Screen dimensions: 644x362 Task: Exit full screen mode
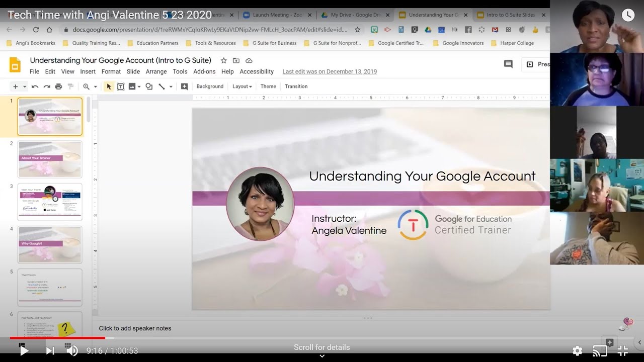point(623,351)
